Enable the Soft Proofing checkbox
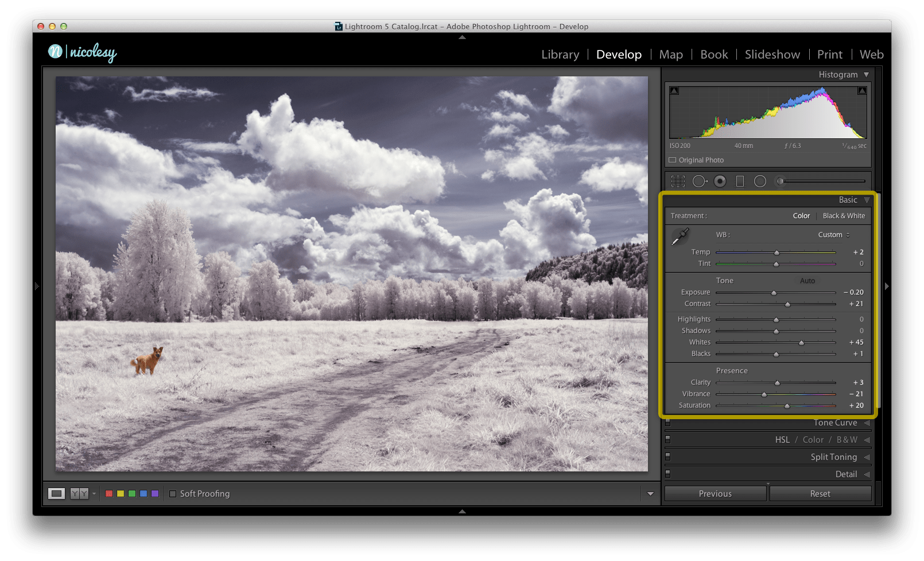This screenshot has height=561, width=924. tap(173, 494)
